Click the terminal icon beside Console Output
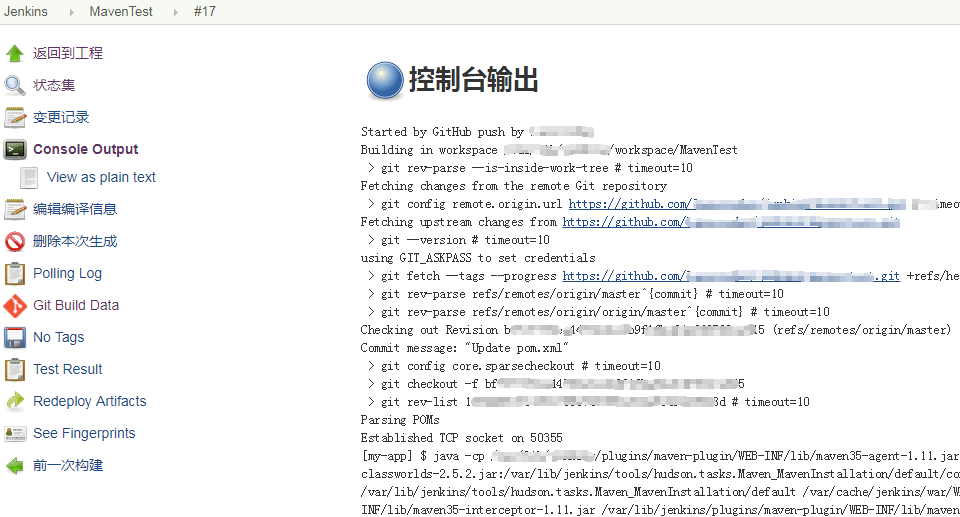This screenshot has height=517, width=960. [15, 149]
